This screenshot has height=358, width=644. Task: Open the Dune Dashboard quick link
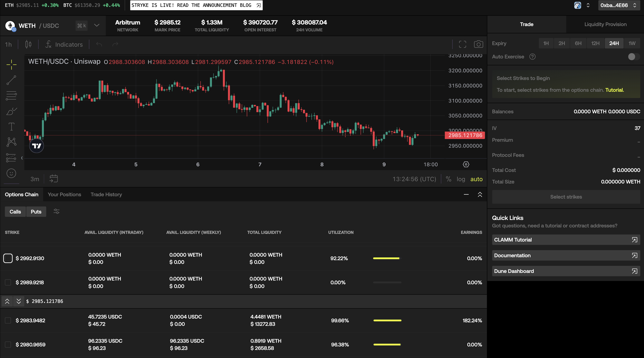[x=566, y=271]
